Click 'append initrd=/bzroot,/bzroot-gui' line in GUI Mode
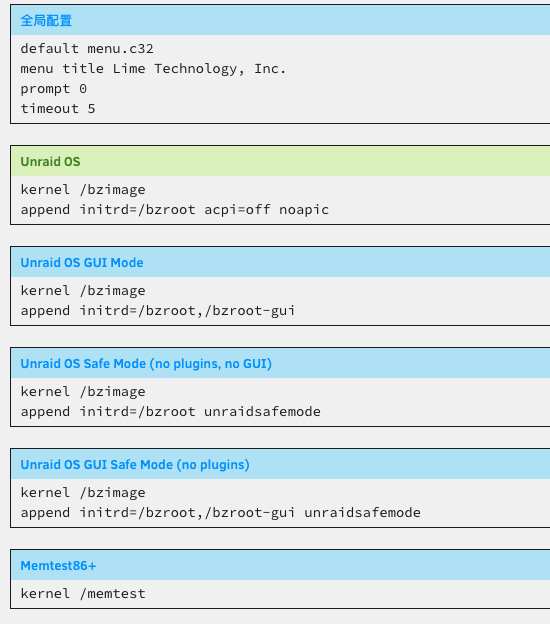The width and height of the screenshot is (550, 624). 158,311
